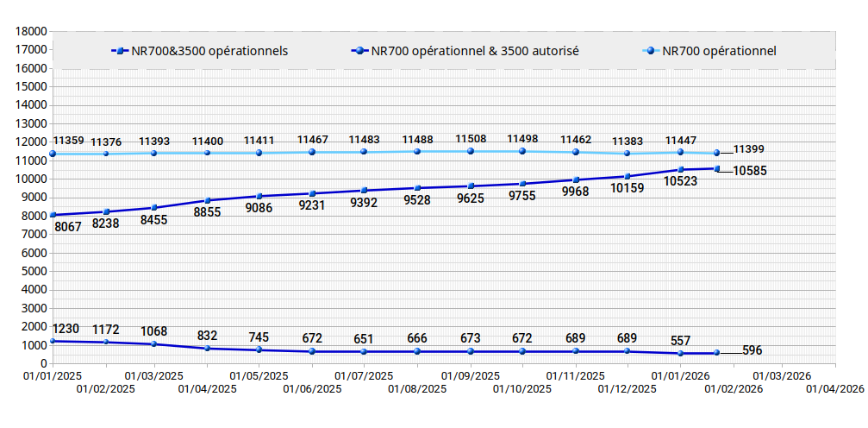868x428 pixels.
Task: Click the NR700 opérationnel & 3500 autorisé legend marker
Action: pos(360,51)
